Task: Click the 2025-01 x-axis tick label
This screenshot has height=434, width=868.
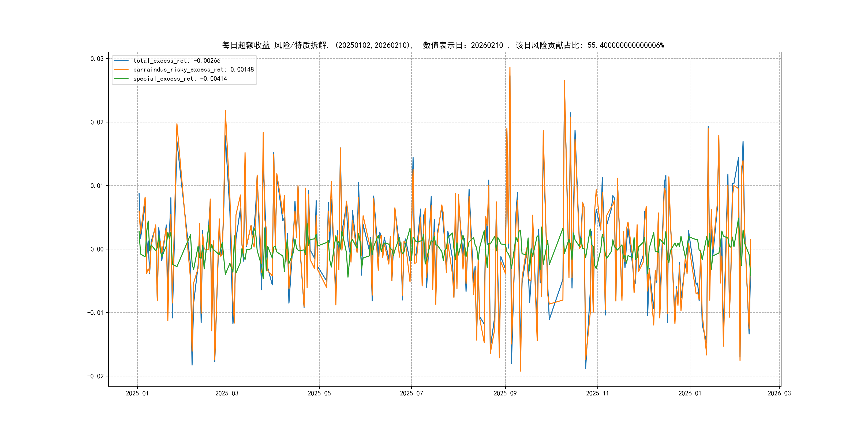Action: point(137,393)
